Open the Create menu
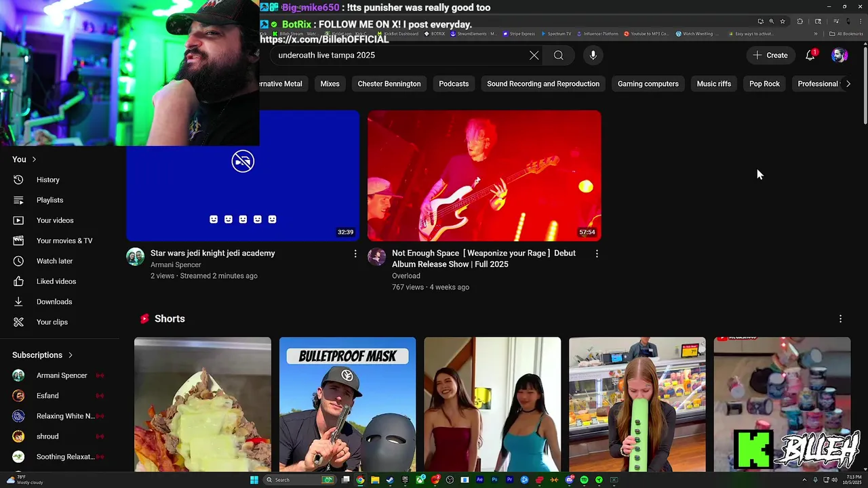Image resolution: width=868 pixels, height=488 pixels. 770,56
